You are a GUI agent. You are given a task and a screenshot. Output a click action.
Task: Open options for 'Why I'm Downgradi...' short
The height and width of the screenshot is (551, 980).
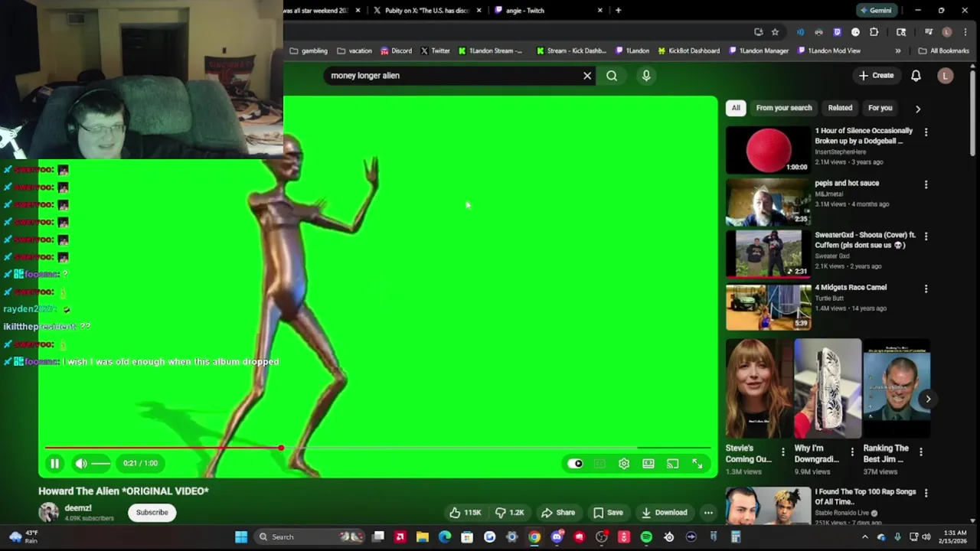click(852, 452)
